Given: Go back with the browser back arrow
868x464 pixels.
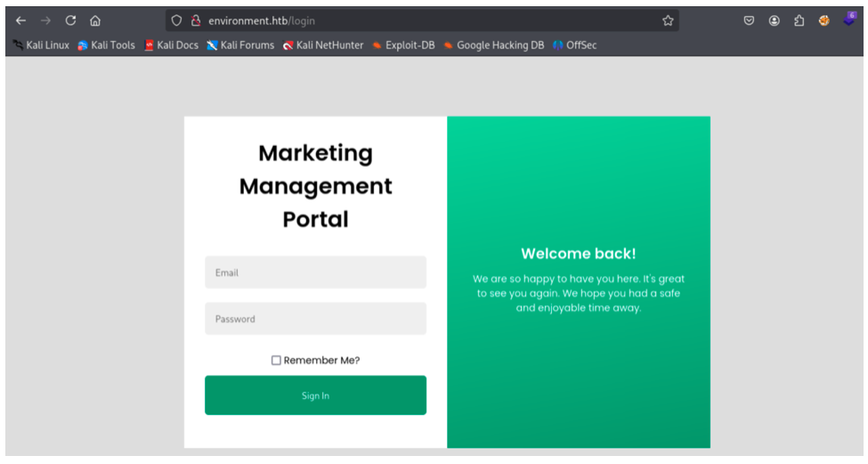Looking at the screenshot, I should point(21,20).
